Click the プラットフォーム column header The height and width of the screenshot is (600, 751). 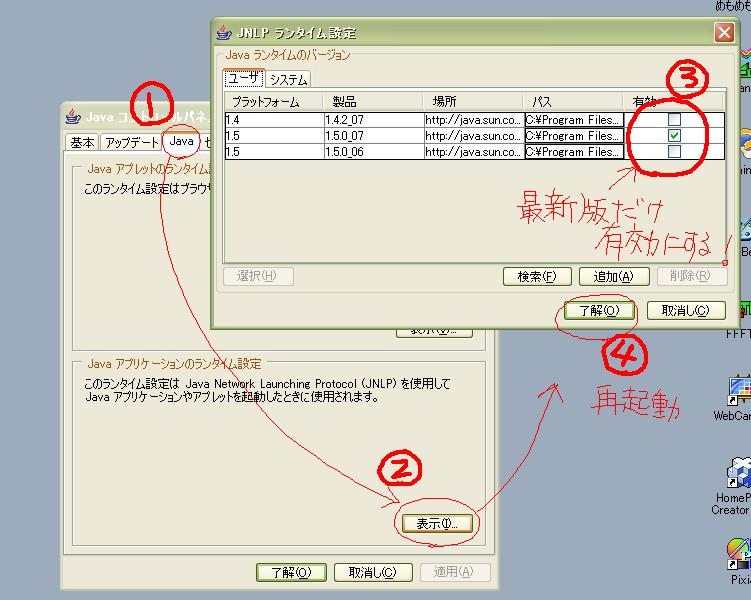click(273, 102)
